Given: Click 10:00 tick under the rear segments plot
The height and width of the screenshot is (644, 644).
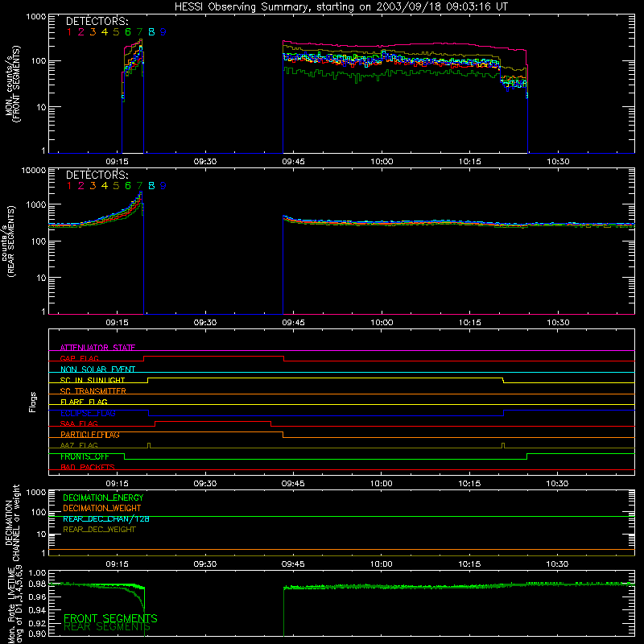Looking at the screenshot, I should point(382,323).
